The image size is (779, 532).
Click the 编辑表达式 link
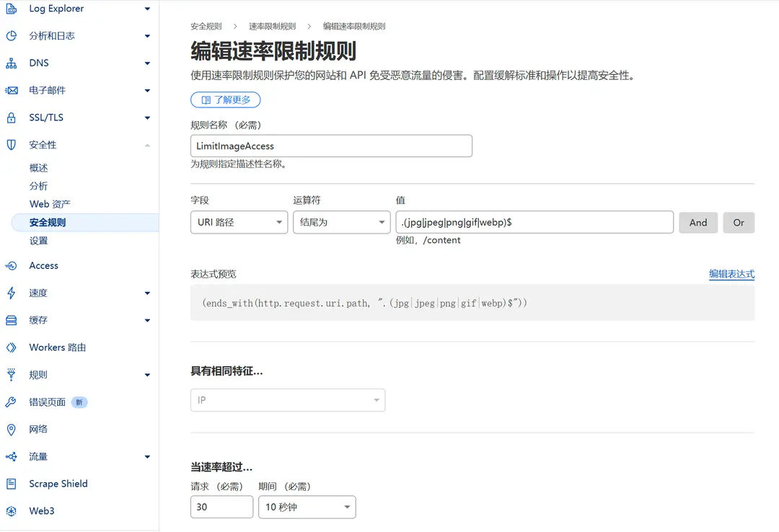(x=732, y=275)
